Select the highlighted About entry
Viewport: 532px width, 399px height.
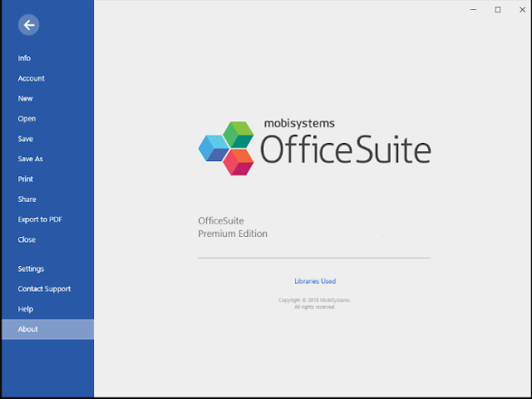pyautogui.click(x=48, y=329)
